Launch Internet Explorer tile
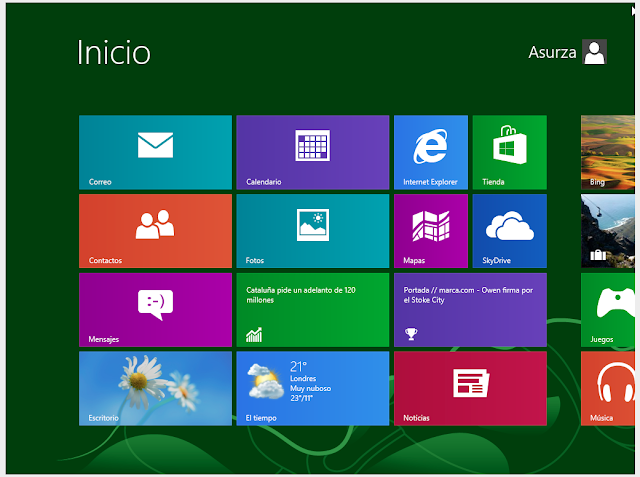Image resolution: width=640 pixels, height=477 pixels. click(431, 152)
